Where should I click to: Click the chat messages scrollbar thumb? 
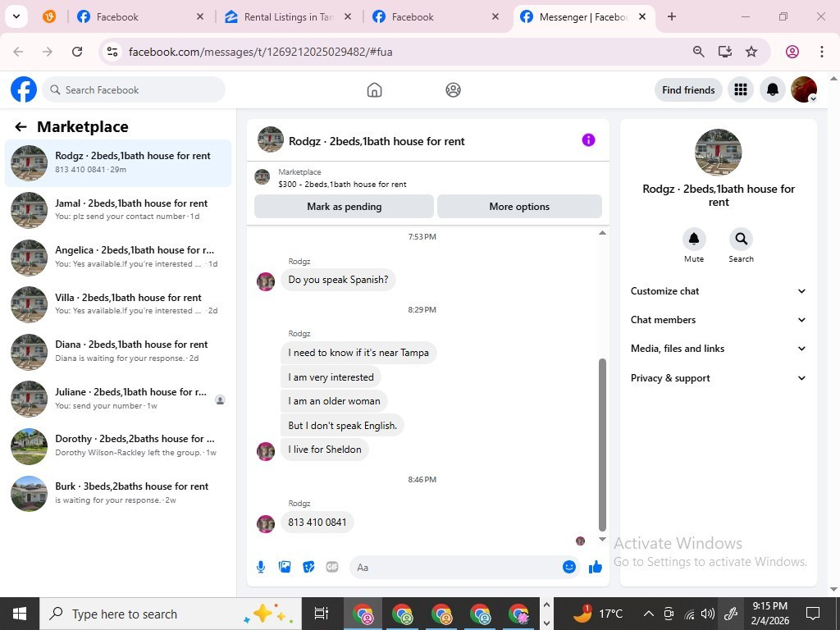pyautogui.click(x=602, y=445)
